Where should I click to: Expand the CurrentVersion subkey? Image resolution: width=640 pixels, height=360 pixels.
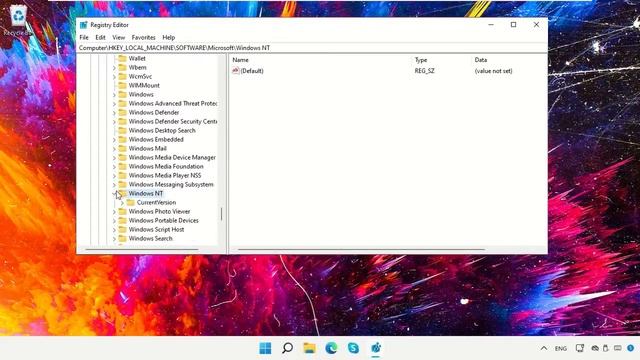click(122, 202)
